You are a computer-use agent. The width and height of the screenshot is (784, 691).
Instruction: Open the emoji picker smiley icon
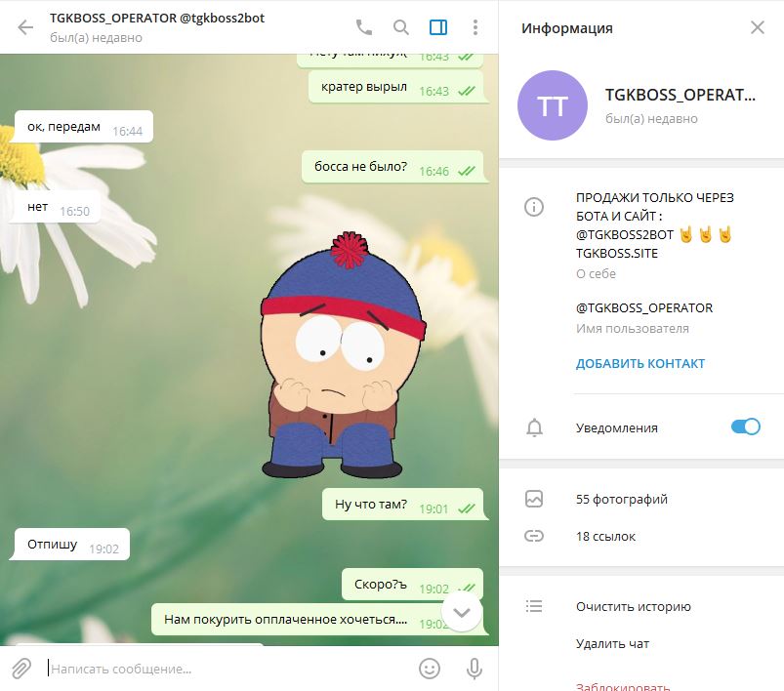(429, 669)
